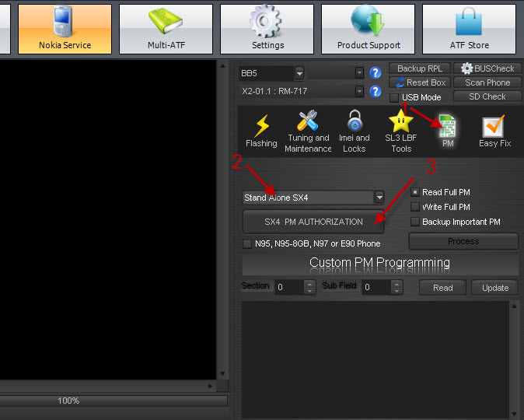The image size is (524, 420).
Task: Decrease the Section value with down arrow
Action: coord(309,291)
